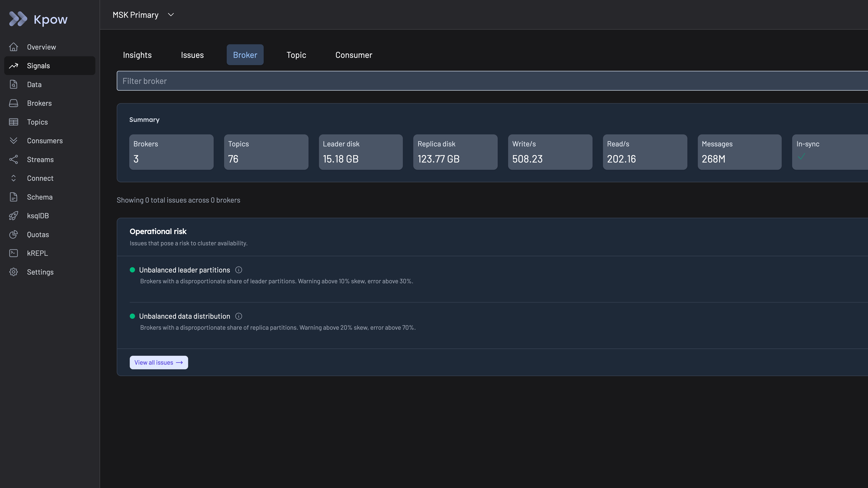Click the Signals trend arrow icon
The height and width of the screenshot is (488, 868).
coord(13,66)
